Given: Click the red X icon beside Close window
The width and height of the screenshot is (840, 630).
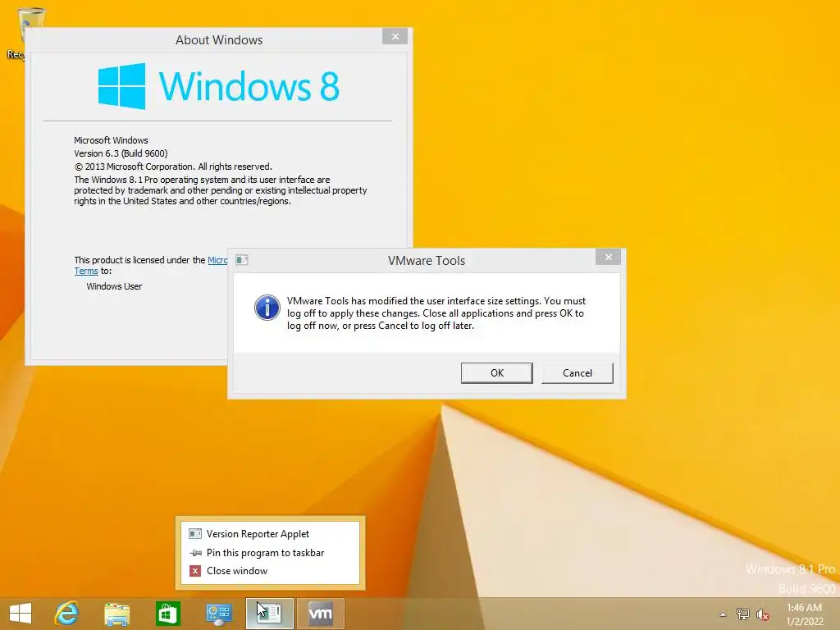Looking at the screenshot, I should point(195,571).
